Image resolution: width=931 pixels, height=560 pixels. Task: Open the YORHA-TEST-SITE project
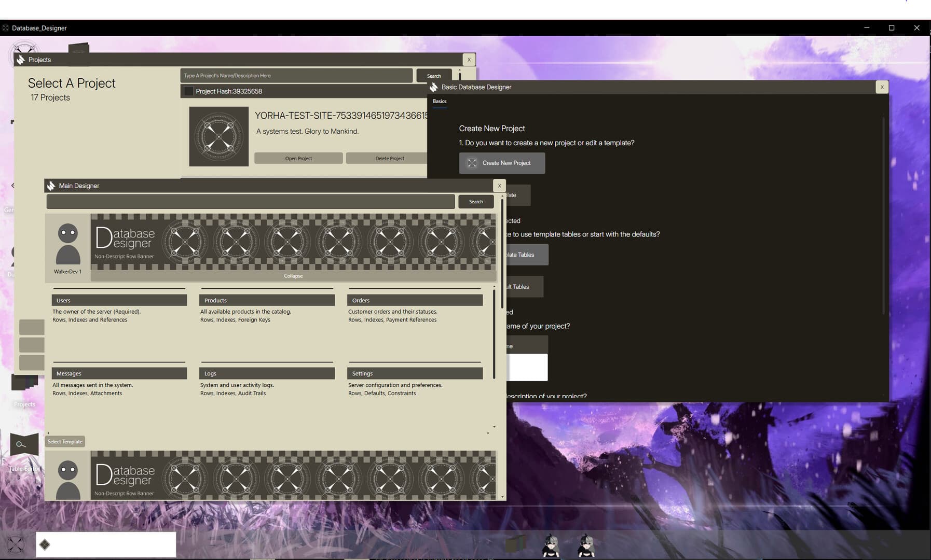(298, 158)
